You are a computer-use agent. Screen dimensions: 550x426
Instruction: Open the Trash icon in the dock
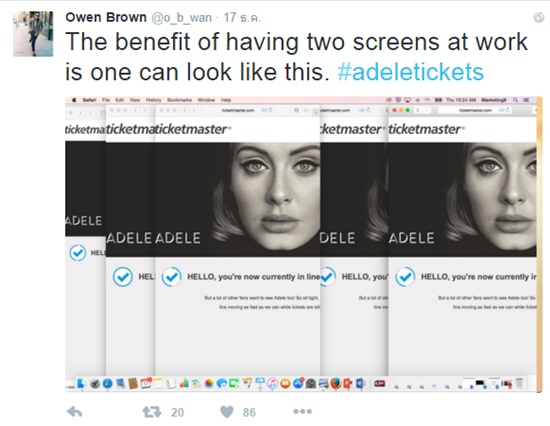click(519, 383)
